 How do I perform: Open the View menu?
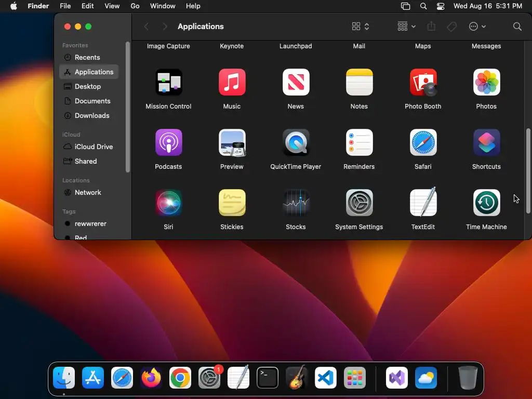point(112,6)
